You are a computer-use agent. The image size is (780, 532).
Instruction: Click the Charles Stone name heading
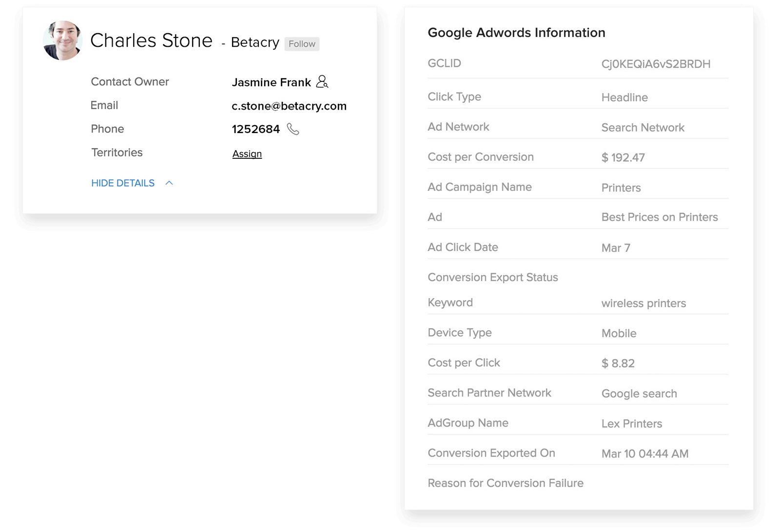click(151, 40)
